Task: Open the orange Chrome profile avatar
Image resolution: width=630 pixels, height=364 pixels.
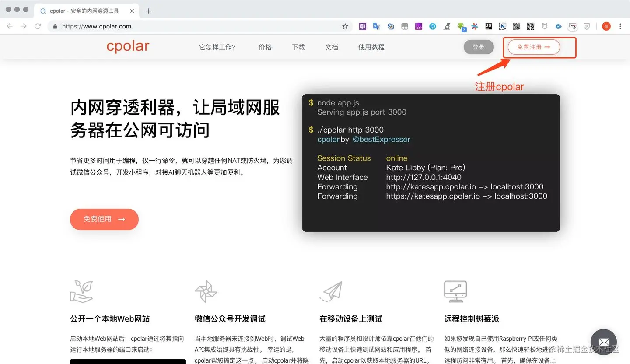Action: (x=606, y=26)
